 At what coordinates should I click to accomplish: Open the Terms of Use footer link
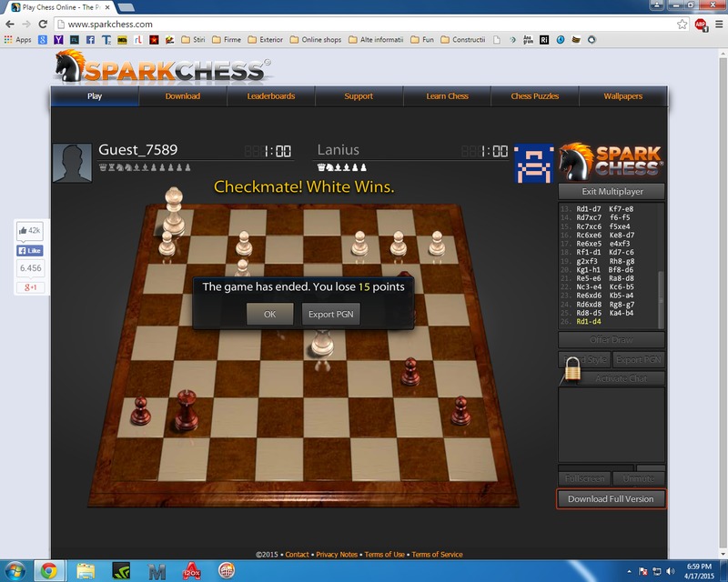pos(384,554)
